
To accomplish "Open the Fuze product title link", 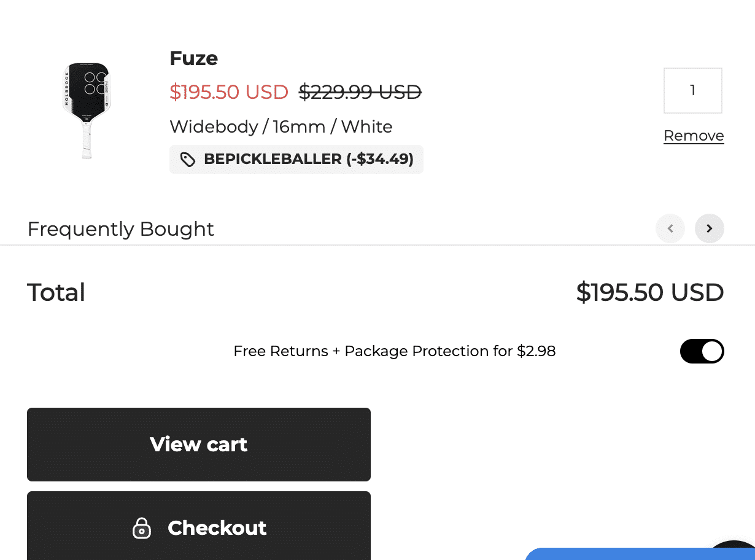I will pyautogui.click(x=194, y=58).
